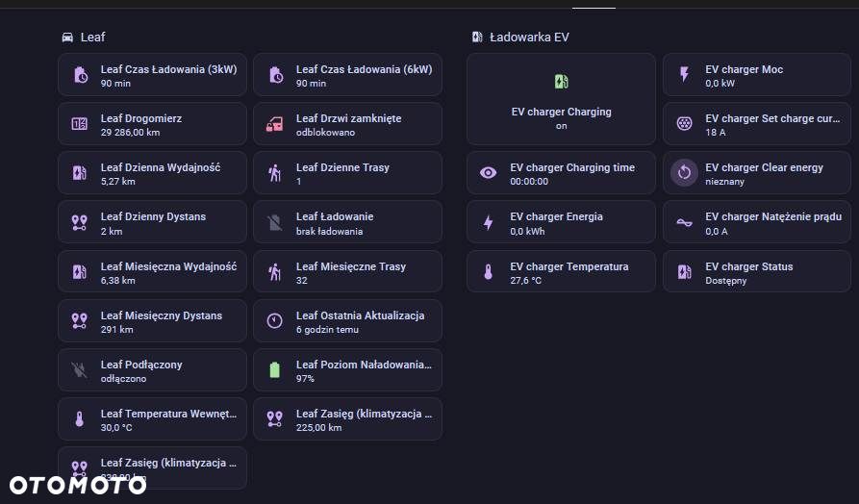Image resolution: width=859 pixels, height=504 pixels.
Task: Click the odblokowano door status text
Action: tap(325, 133)
